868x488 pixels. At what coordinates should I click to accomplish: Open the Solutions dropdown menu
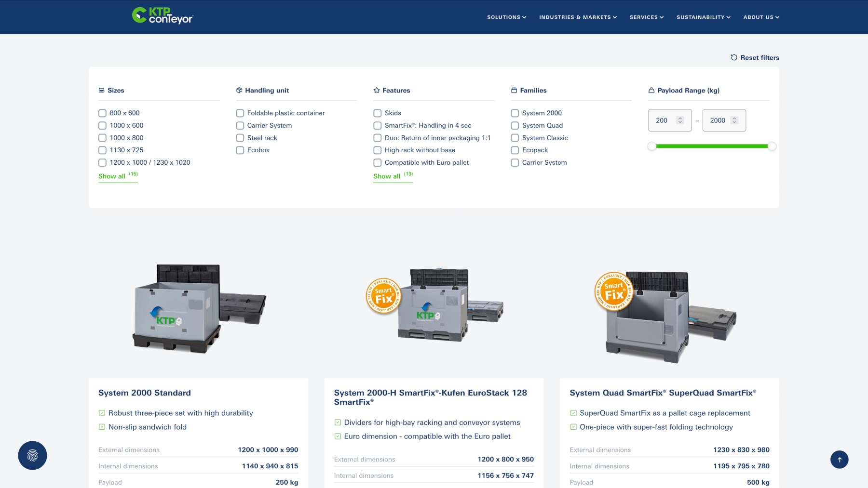505,17
